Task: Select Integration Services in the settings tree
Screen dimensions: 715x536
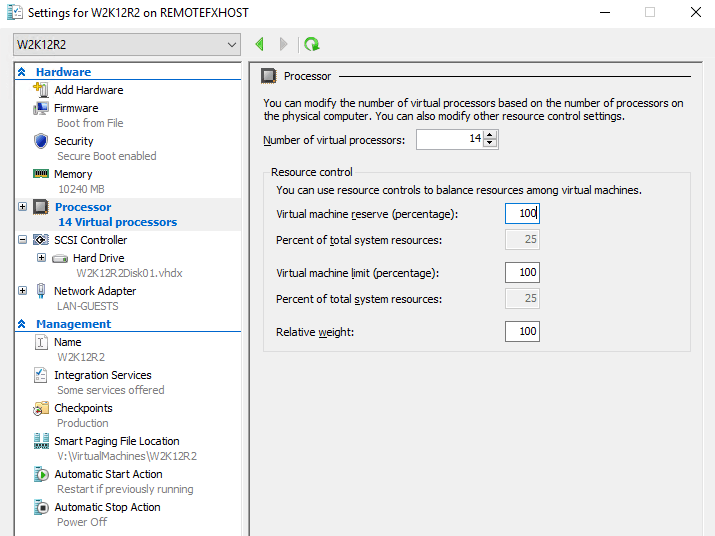Action: (103, 375)
